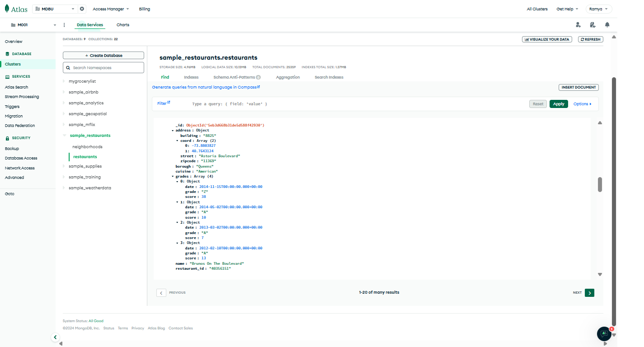
Task: Open the M001 project dropdown
Action: [x=33, y=25]
